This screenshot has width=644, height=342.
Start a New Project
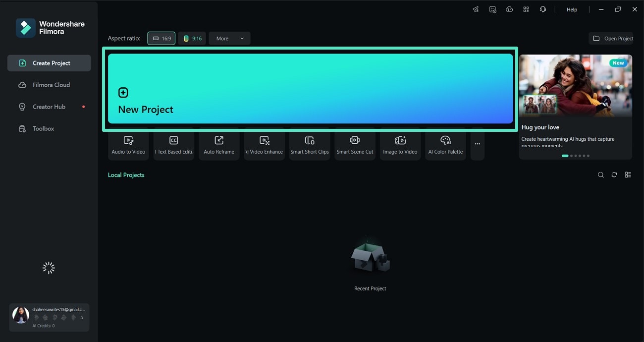pos(311,89)
